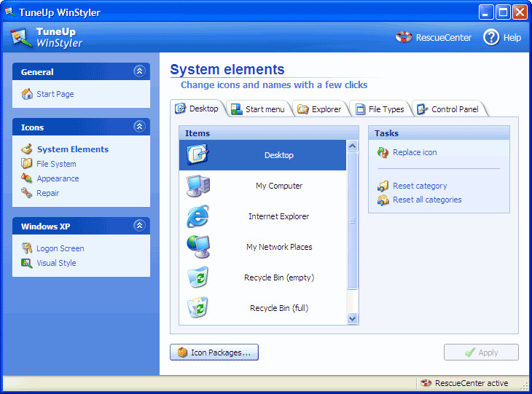Click the RescueCenter active status text
Viewport: 532px width, 394px height.
[x=472, y=383]
